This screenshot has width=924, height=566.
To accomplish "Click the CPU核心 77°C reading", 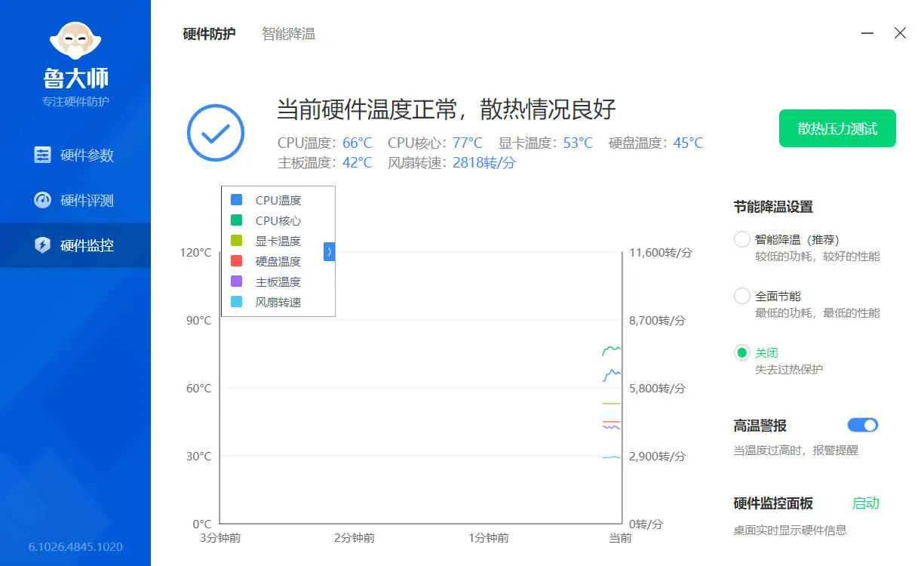I will (x=435, y=143).
